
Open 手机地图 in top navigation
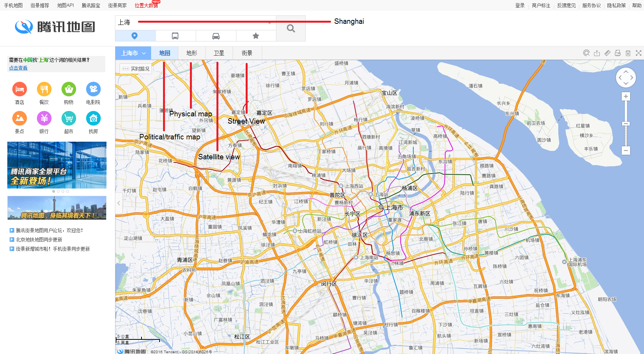pos(13,5)
